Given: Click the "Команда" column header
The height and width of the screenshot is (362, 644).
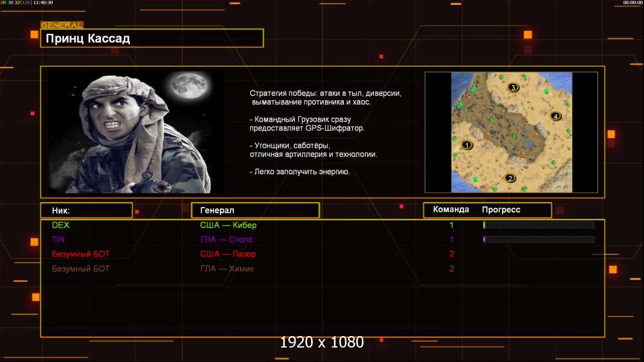Looking at the screenshot, I should pos(451,210).
